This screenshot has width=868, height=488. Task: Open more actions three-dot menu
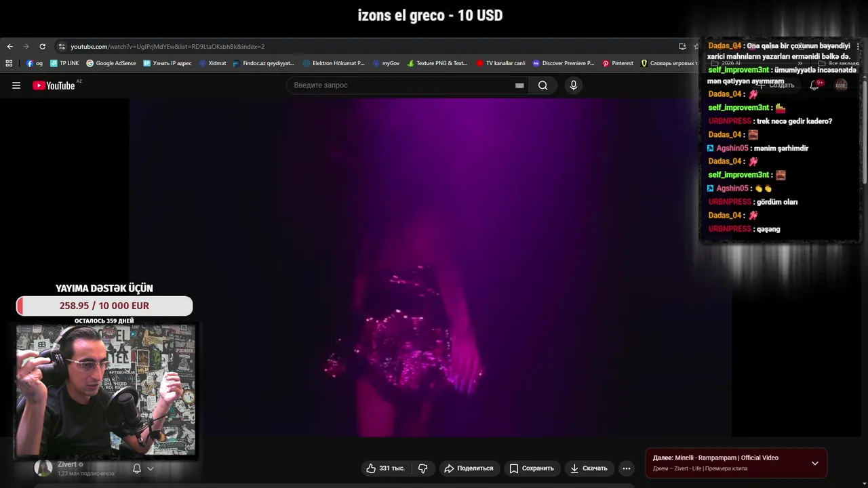[627, 468]
